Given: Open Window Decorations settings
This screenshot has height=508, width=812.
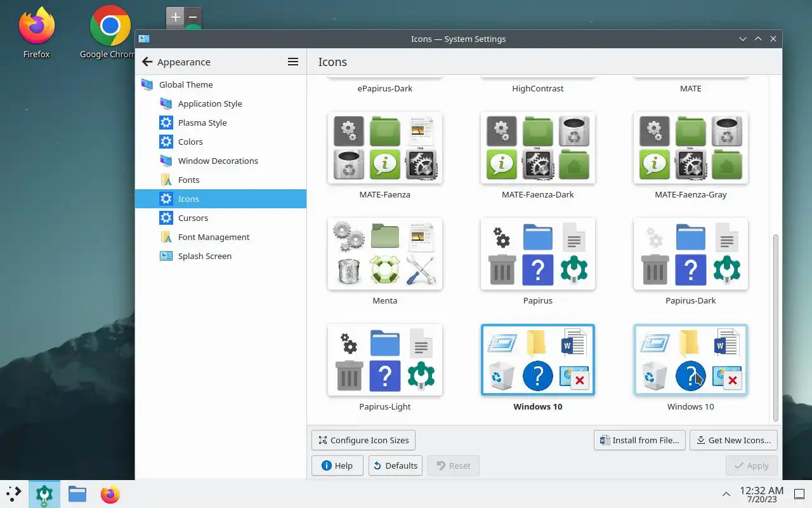Looking at the screenshot, I should pyautogui.click(x=221, y=161).
